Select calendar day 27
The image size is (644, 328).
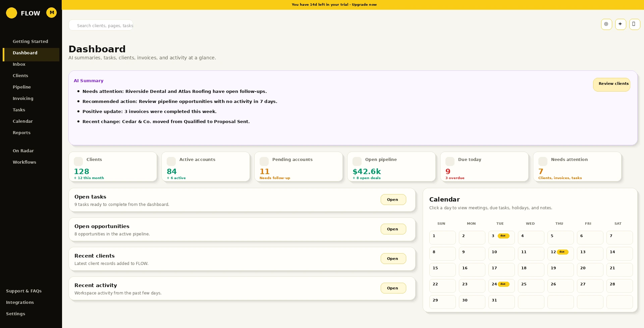(x=590, y=286)
